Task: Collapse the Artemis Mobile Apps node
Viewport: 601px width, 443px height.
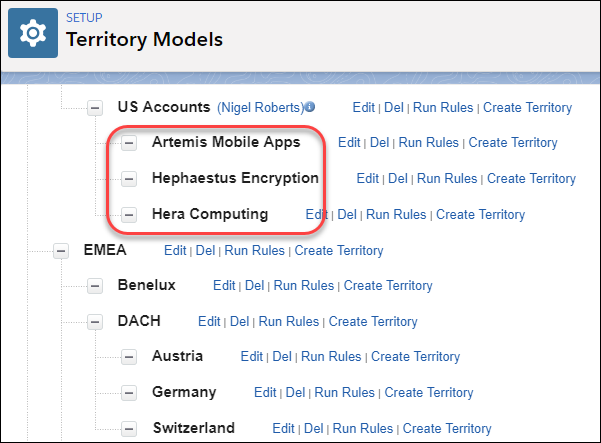Action: tap(129, 143)
